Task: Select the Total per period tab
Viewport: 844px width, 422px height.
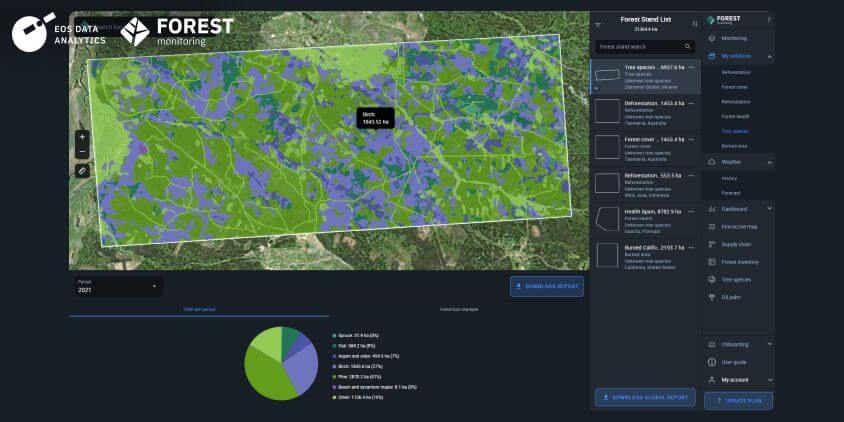Action: click(198, 309)
